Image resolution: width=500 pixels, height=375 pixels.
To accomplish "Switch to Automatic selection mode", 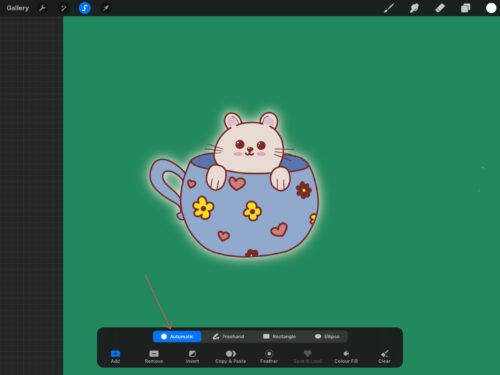I will (177, 337).
